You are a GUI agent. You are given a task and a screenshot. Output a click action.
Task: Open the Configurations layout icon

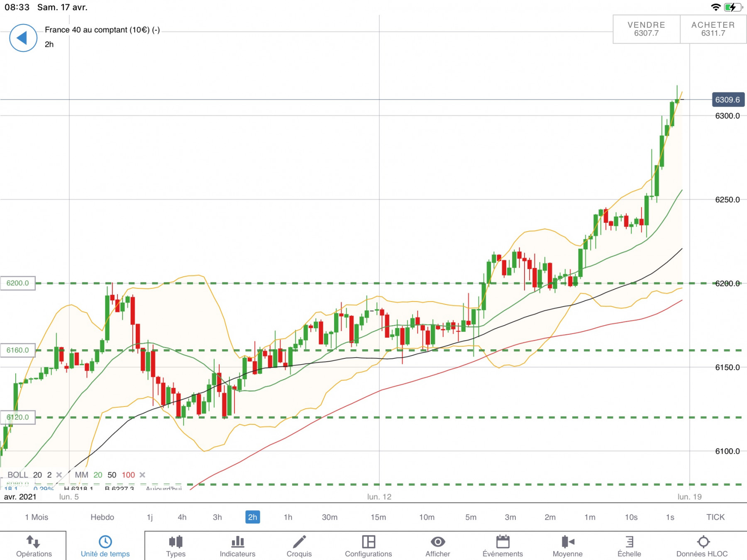pos(369,541)
